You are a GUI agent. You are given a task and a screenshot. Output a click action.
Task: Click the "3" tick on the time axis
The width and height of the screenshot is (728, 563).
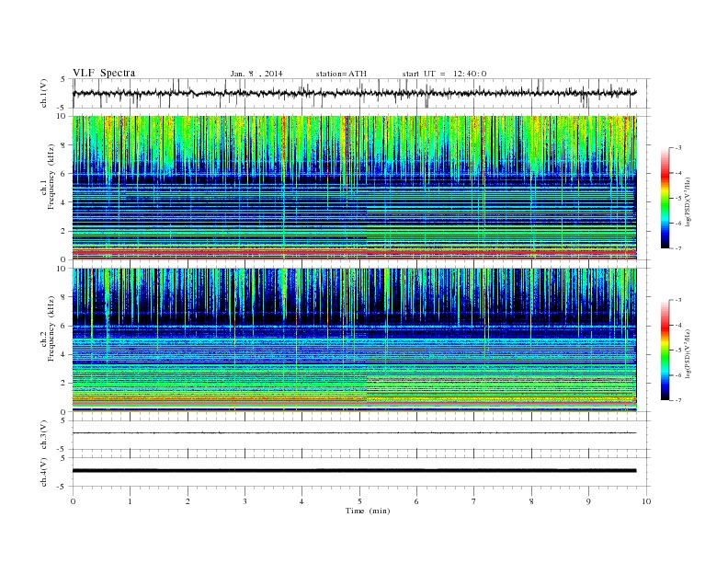coord(245,501)
